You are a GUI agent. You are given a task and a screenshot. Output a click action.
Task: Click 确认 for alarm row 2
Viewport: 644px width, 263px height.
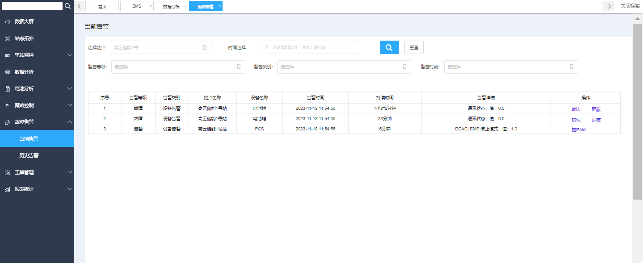tap(576, 120)
